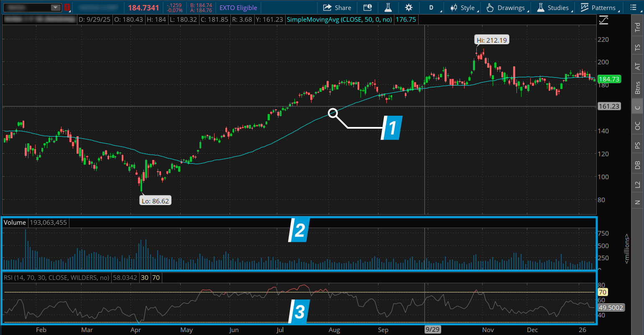Open the chart grid menu icon far right
The width and height of the screenshot is (644, 335).
point(634,7)
